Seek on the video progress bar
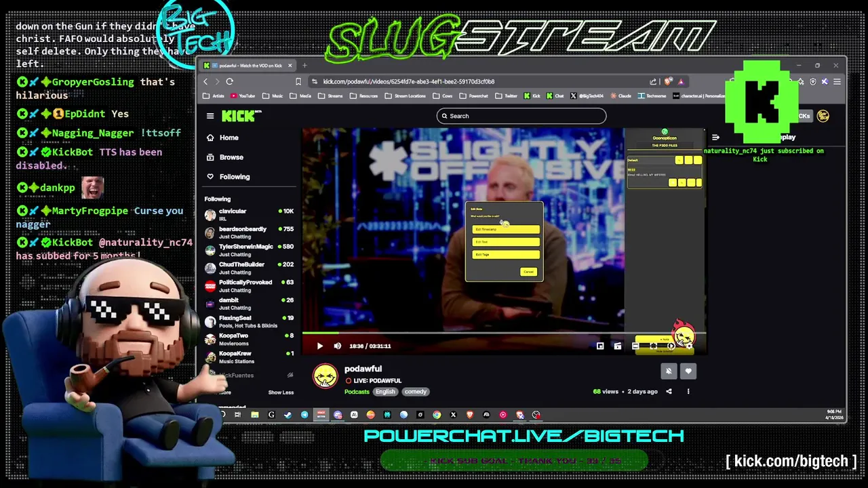This screenshot has height=488, width=868. (x=503, y=333)
